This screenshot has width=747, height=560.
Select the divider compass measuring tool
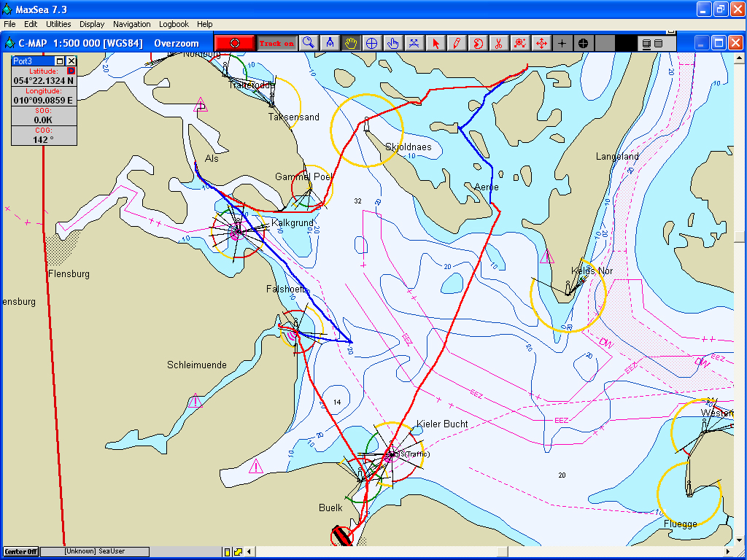pos(330,43)
